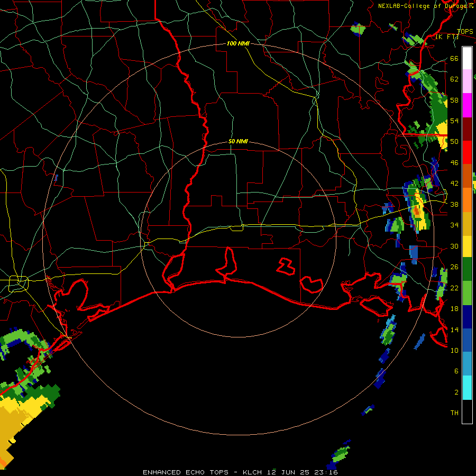Screen dimensions: 476x476
Task: Click the 100 NMI range ring label
Action: point(239,44)
